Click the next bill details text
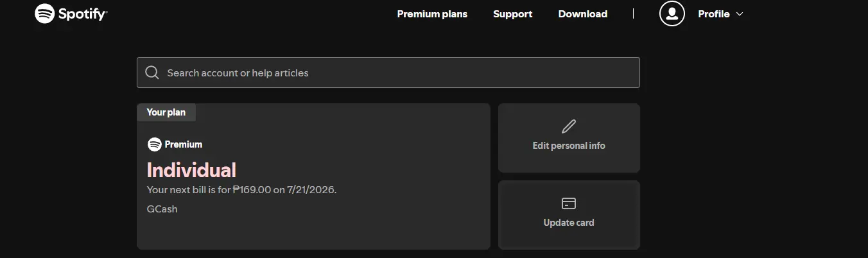Viewport: 868px width, 258px height. point(241,190)
